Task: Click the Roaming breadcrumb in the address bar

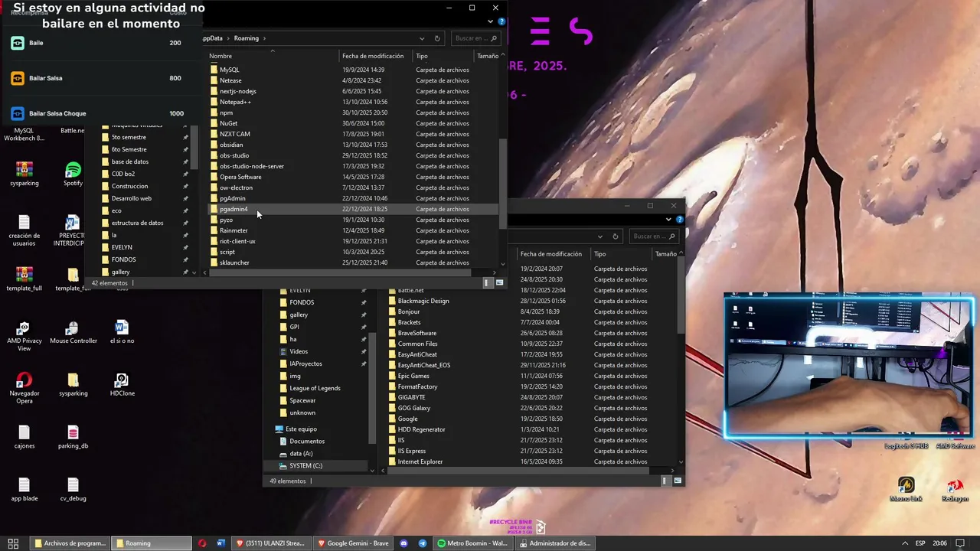Action: coord(246,38)
